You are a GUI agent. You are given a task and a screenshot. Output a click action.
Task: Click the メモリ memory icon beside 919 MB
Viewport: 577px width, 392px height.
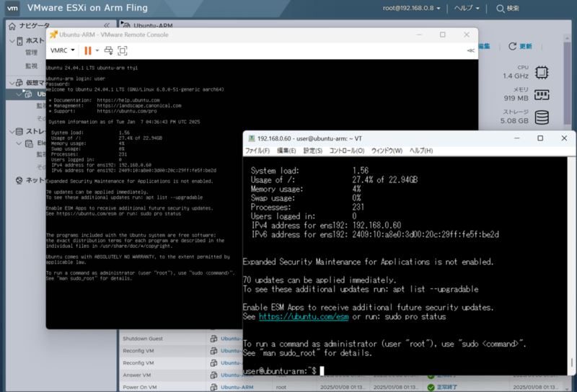click(542, 95)
